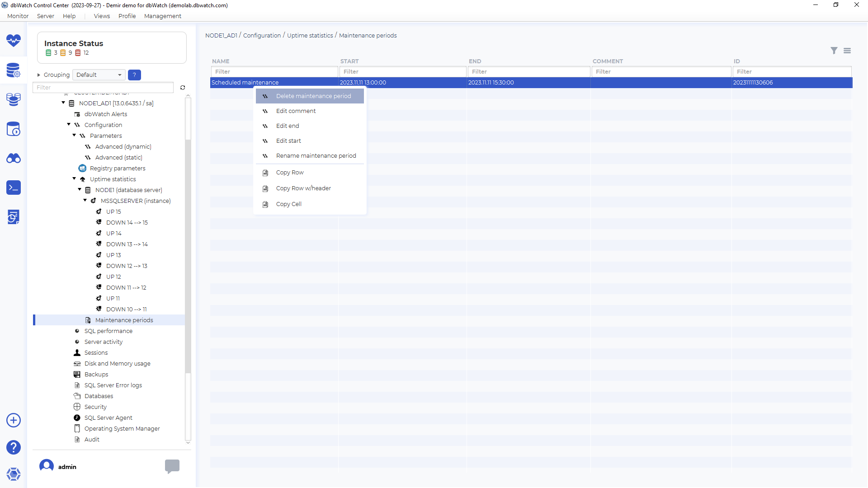This screenshot has height=488, width=868.
Task: Click the SQL Server Agent icon
Action: click(77, 418)
